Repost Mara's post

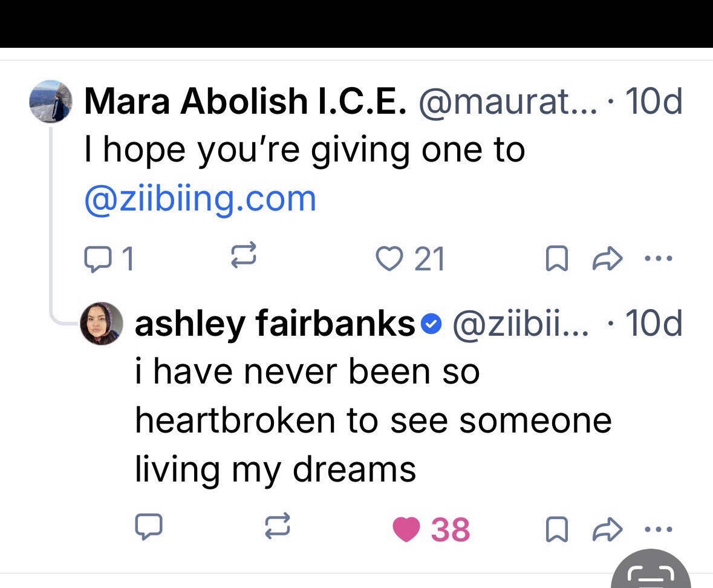[x=244, y=258]
